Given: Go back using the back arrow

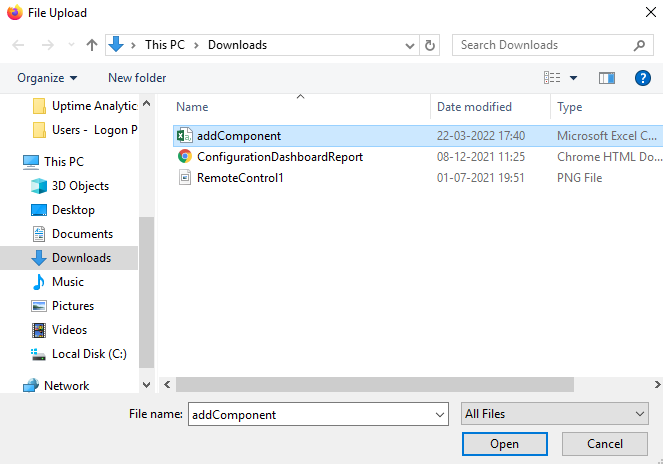Looking at the screenshot, I should pos(18,45).
